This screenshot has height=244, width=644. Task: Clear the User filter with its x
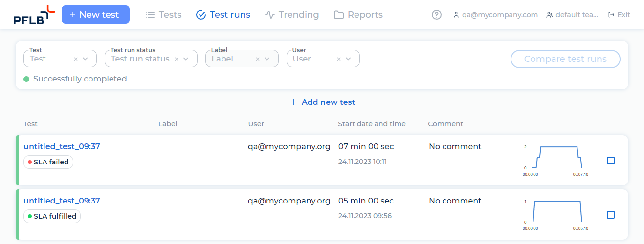pos(339,59)
